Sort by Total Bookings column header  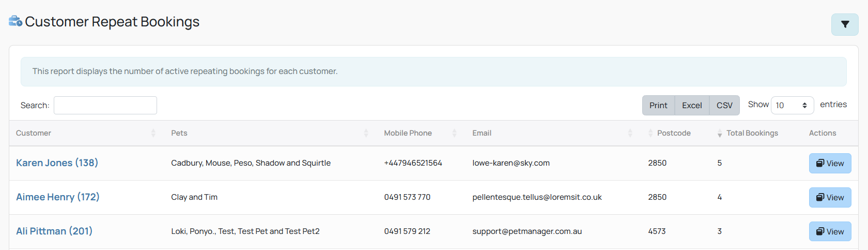(x=752, y=133)
